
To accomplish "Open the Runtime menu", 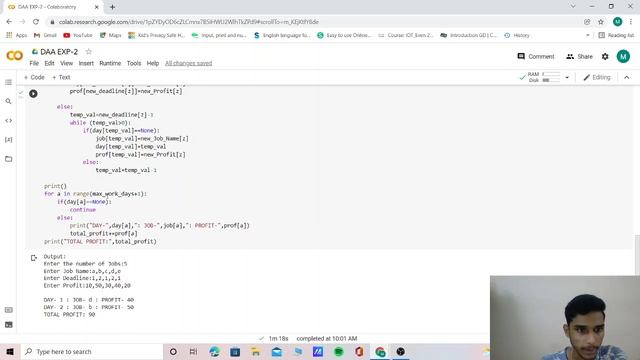I will 110,63.
